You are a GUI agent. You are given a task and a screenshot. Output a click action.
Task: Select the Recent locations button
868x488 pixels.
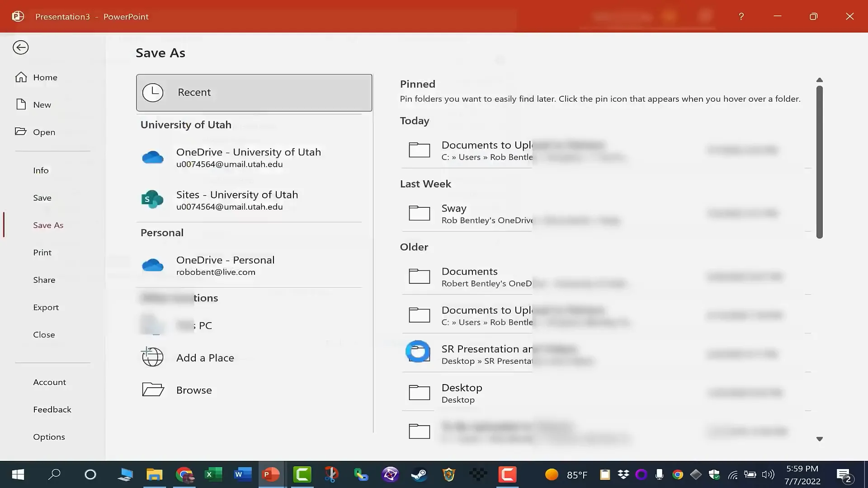[254, 93]
